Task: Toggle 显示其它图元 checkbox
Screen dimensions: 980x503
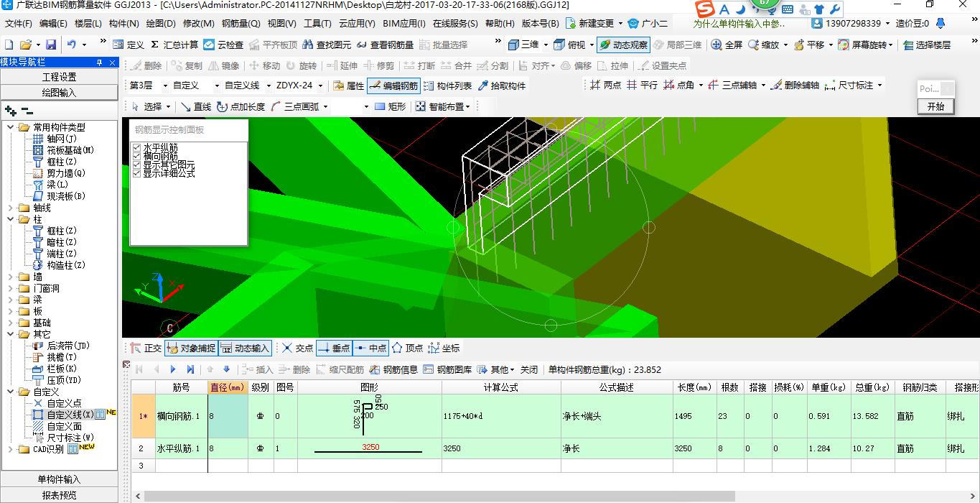Action: [x=137, y=165]
